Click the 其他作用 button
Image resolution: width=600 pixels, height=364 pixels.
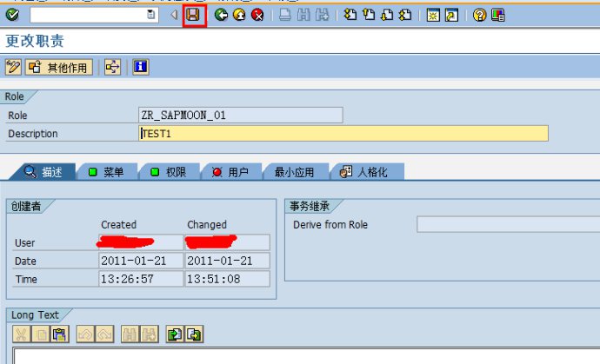point(59,67)
